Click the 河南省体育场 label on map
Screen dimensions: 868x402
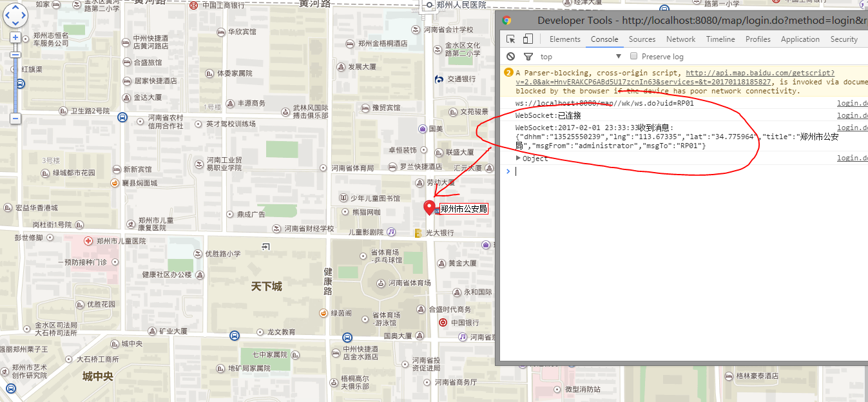(409, 283)
